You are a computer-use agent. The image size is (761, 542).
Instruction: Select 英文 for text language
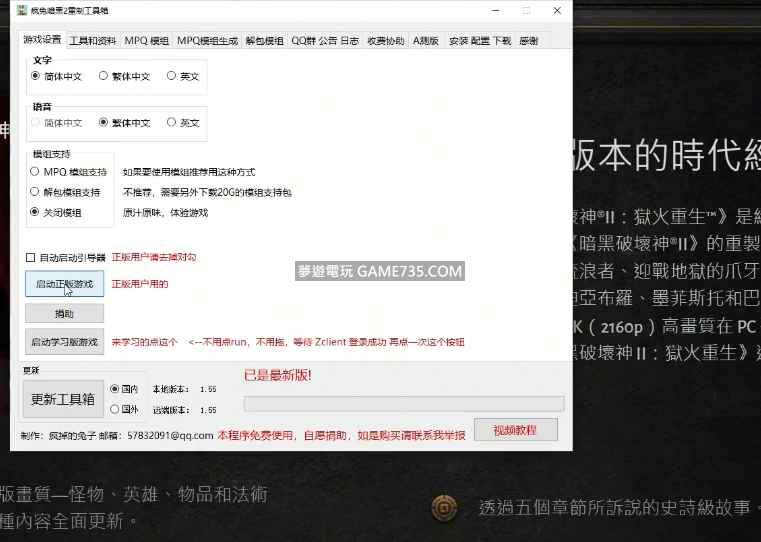pos(183,76)
